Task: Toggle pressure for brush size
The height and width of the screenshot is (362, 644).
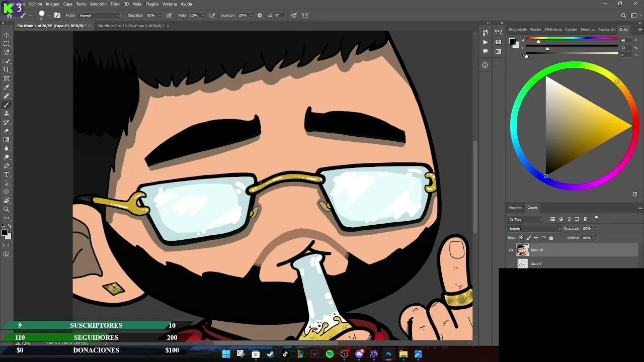Action: pos(294,16)
